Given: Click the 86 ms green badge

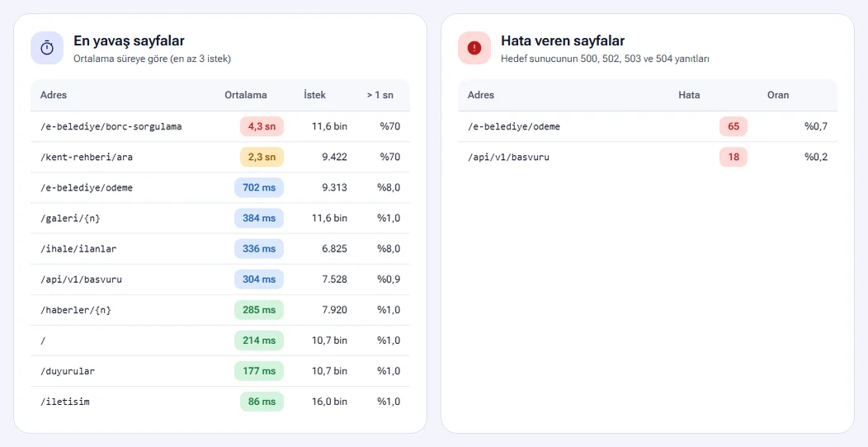Looking at the screenshot, I should (262, 402).
